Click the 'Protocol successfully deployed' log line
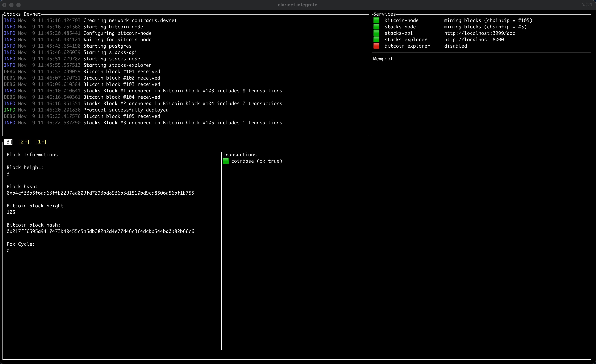Viewport: 596px width, 364px height. point(126,110)
